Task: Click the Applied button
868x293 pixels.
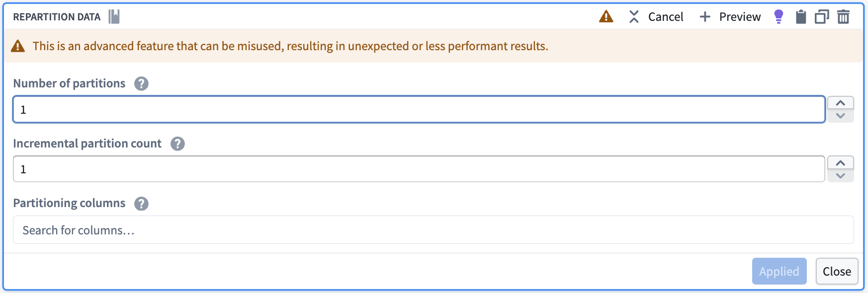Action: pos(779,271)
